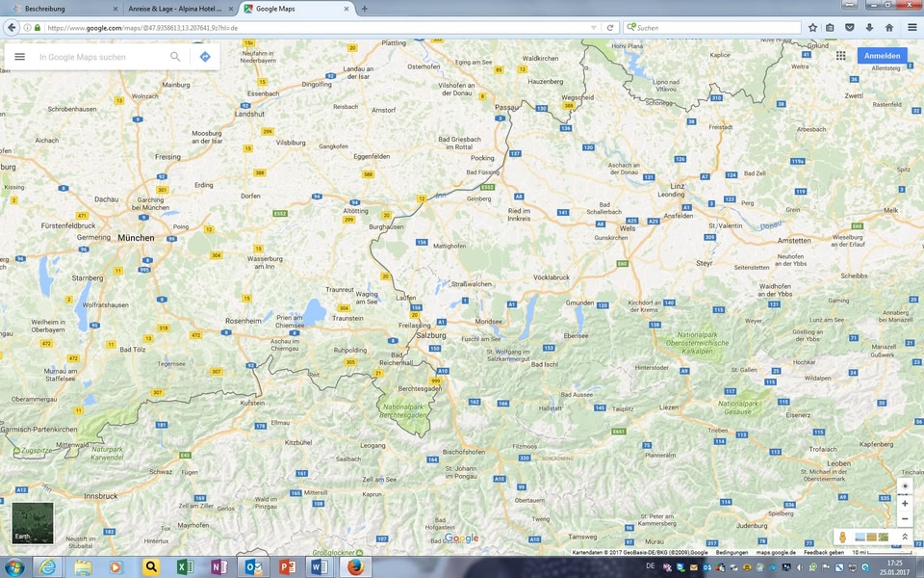Go to the Firefox home page icon

[889, 28]
